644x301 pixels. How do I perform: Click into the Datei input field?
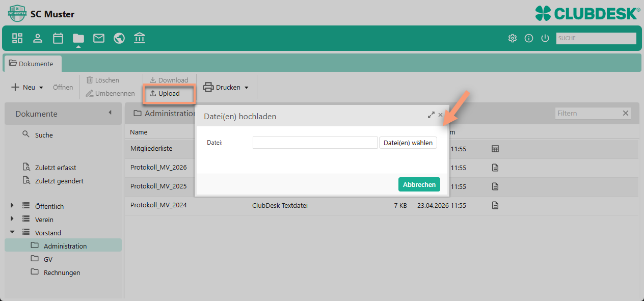[315, 143]
